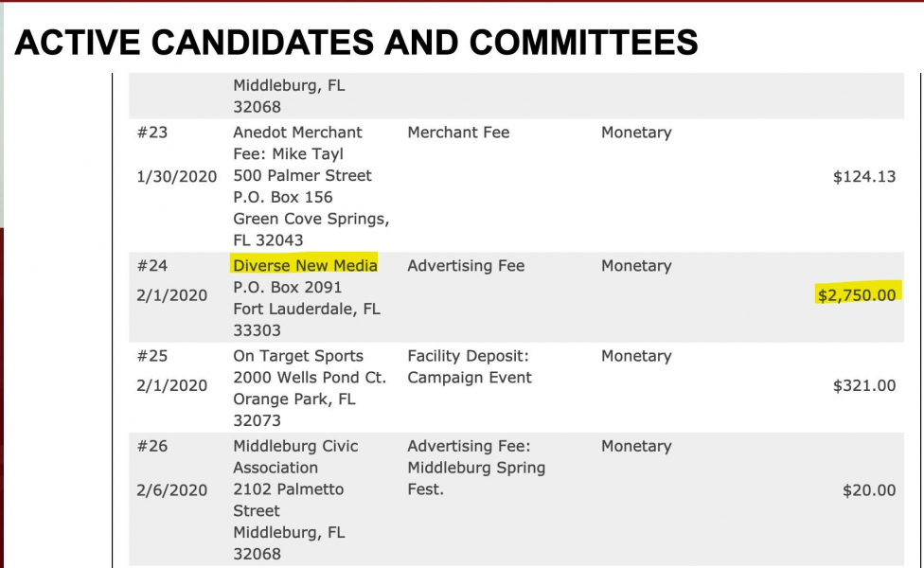The width and height of the screenshot is (924, 568).
Task: Click the $20.00 amount
Action: (868, 490)
